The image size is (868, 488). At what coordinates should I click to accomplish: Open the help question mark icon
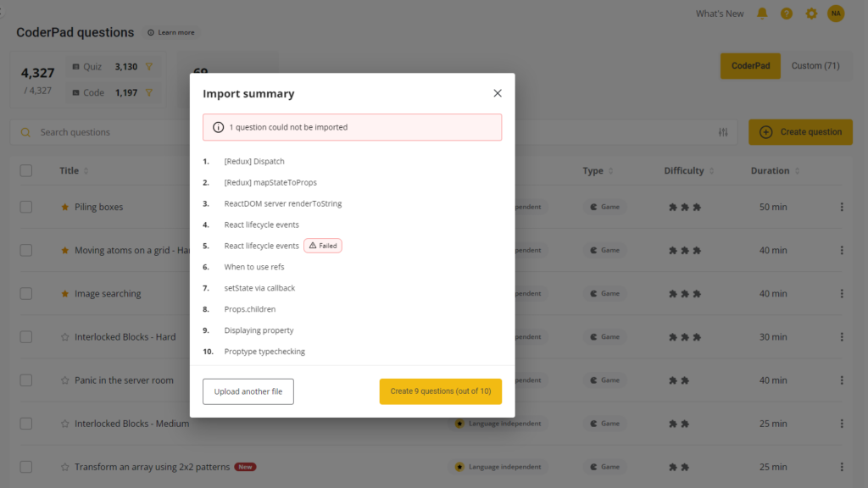coord(787,14)
